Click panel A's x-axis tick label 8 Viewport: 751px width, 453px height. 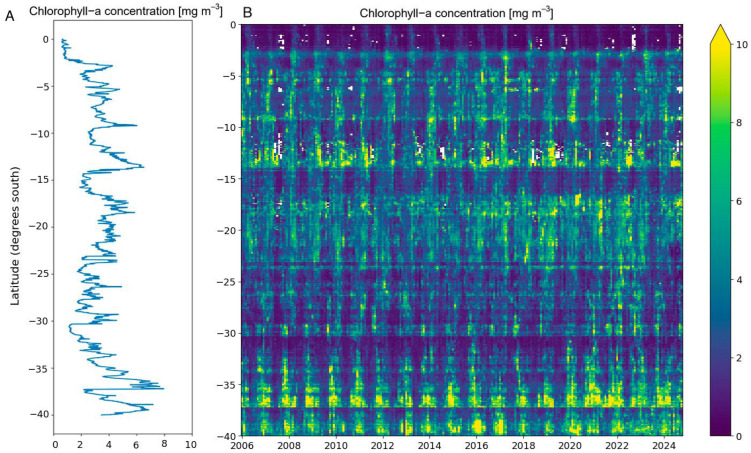(164, 445)
